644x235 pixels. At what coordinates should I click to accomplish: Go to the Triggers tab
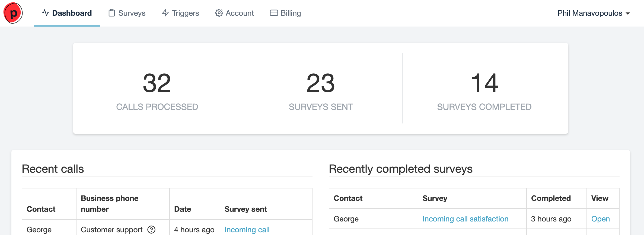click(x=180, y=13)
